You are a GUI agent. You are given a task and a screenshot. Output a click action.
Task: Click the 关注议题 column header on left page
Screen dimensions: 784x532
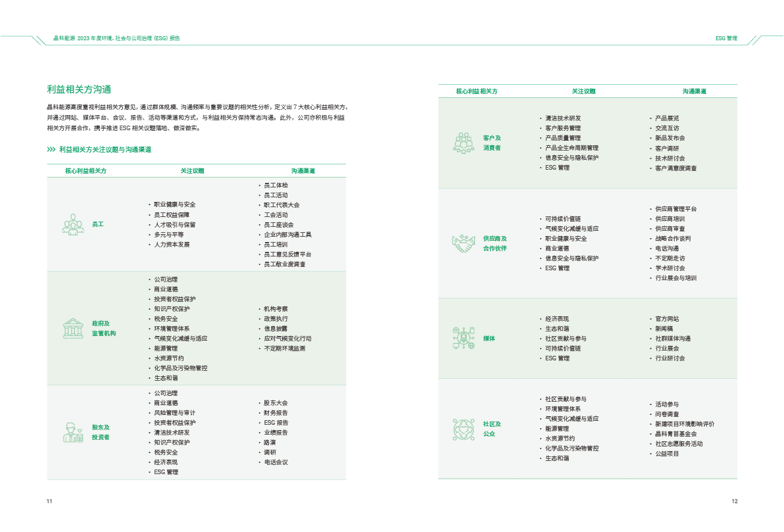192,170
